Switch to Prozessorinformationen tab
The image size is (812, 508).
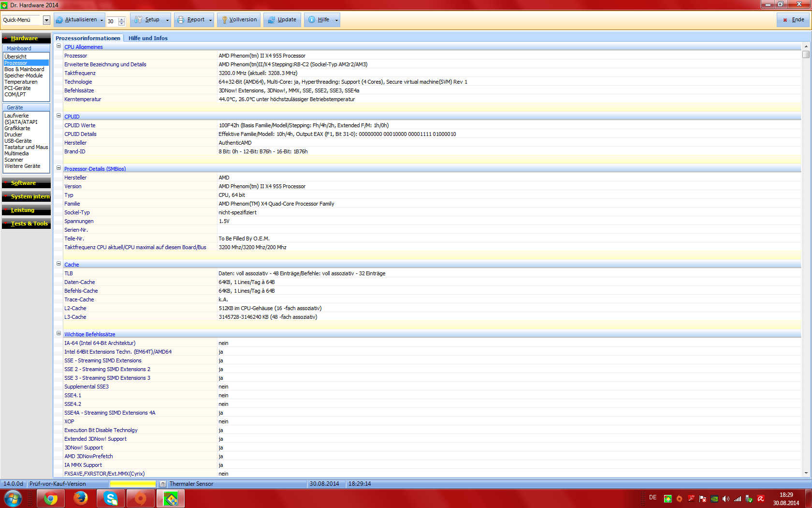88,38
